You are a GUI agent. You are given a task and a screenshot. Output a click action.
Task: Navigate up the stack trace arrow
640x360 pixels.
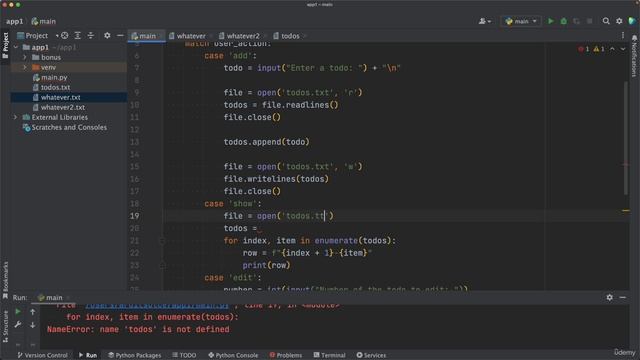(x=33, y=312)
